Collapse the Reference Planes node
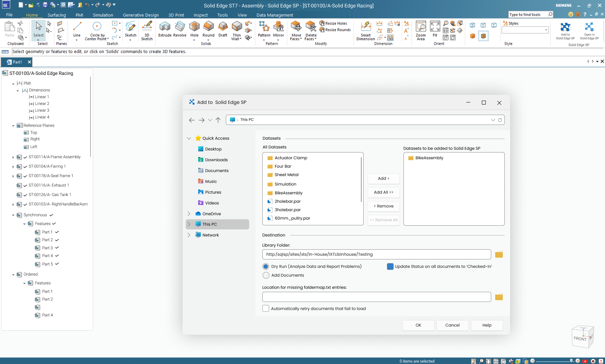The width and height of the screenshot is (605, 364). point(13,126)
